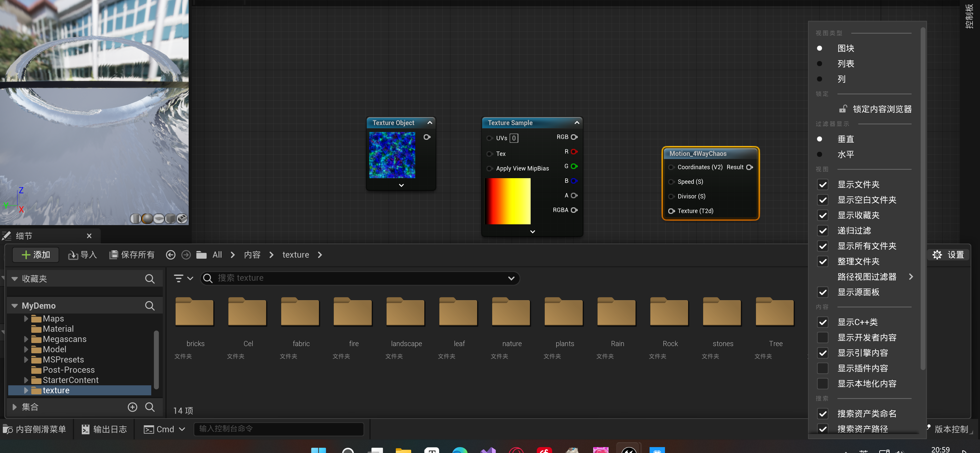This screenshot has width=980, height=453.
Task: Click the RGBA output pin
Action: pos(574,210)
